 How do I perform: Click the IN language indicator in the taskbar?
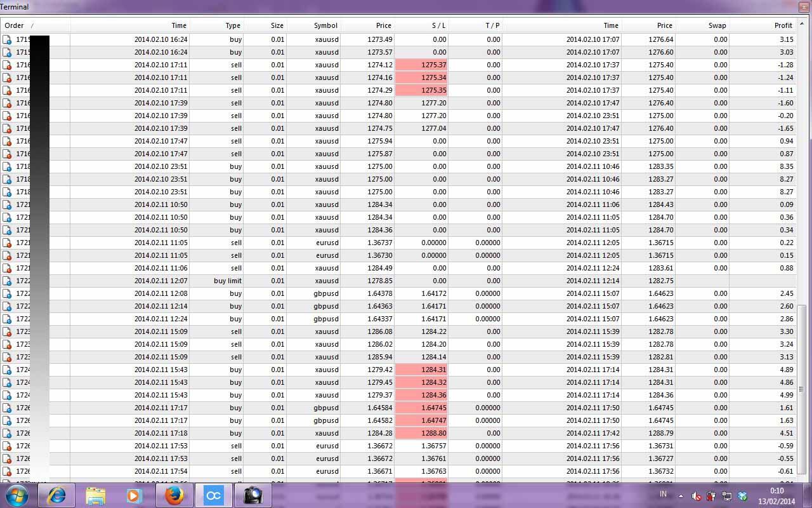pyautogui.click(x=664, y=493)
